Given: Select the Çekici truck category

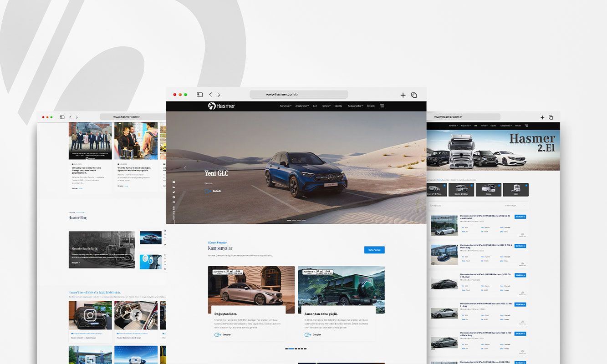Looking at the screenshot, I should [x=516, y=190].
